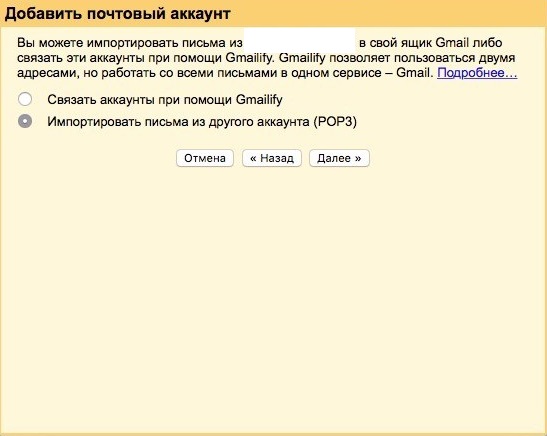Click label Импортировать письма из другого аккаунта (POP3)

(x=202, y=122)
